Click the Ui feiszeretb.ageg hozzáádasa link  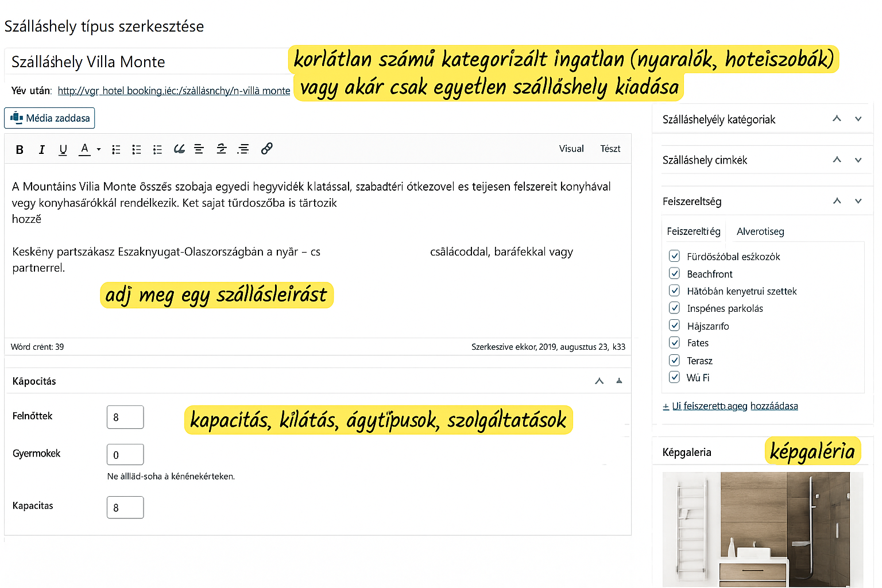pos(730,406)
